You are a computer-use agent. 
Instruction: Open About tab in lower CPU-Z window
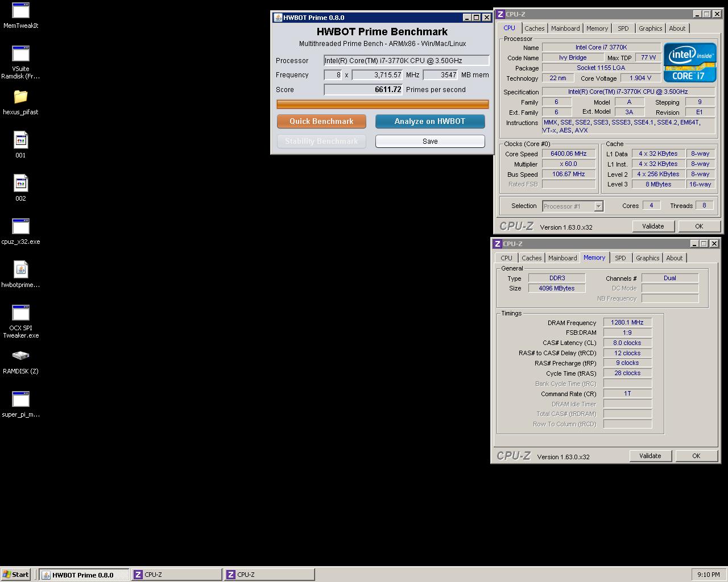[675, 258]
